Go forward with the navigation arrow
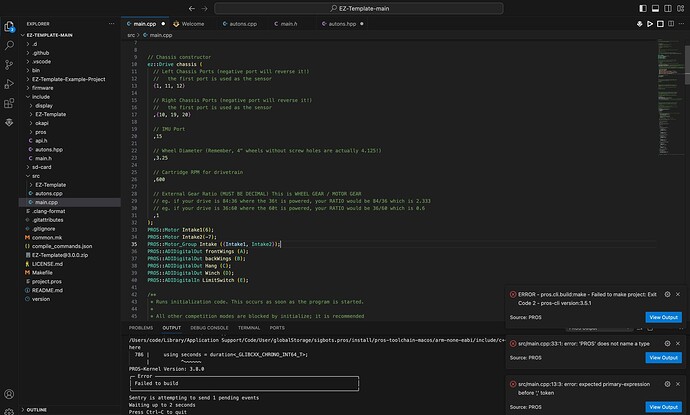This screenshot has width=690, height=415. click(x=204, y=8)
